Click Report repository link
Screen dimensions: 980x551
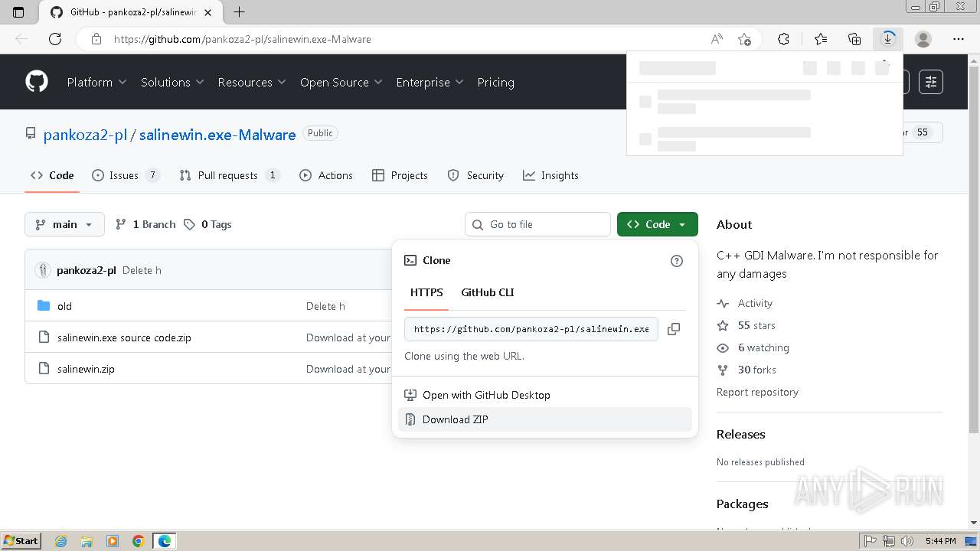pos(757,392)
